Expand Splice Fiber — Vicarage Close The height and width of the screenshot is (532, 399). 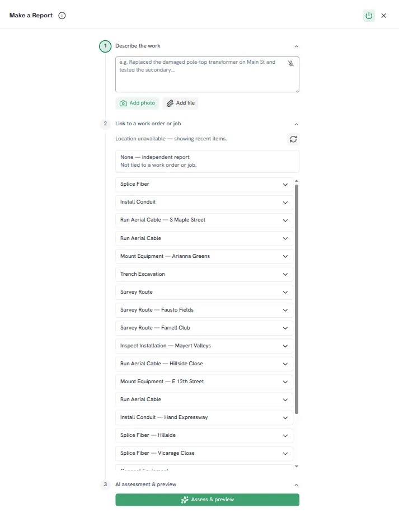pos(204,453)
